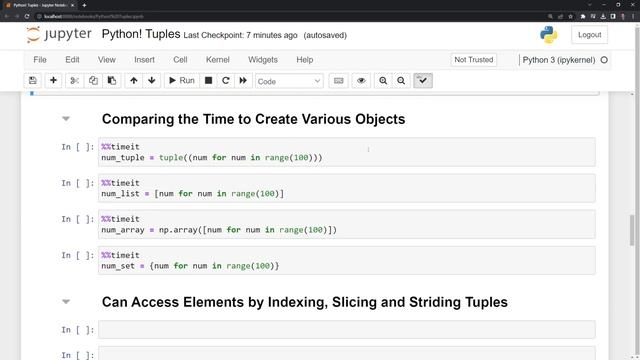Open the browser extensions puzzle icon
640x360 pixels.
pos(583,16)
